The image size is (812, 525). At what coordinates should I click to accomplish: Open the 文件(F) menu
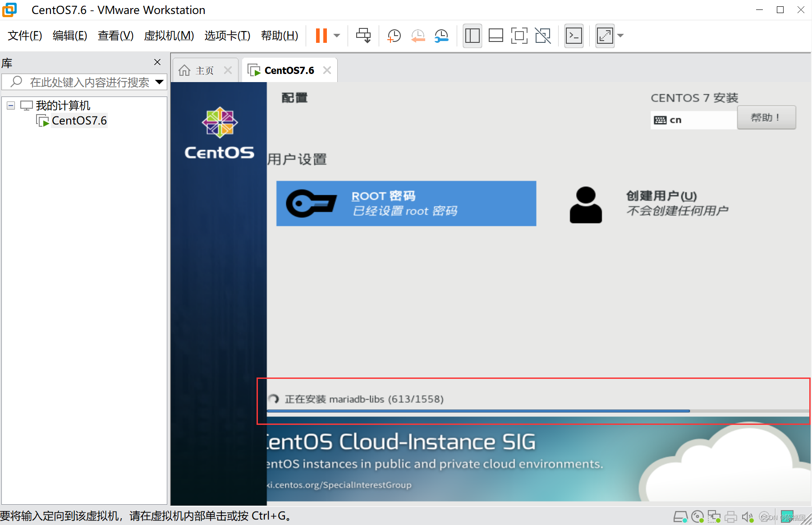pyautogui.click(x=25, y=36)
